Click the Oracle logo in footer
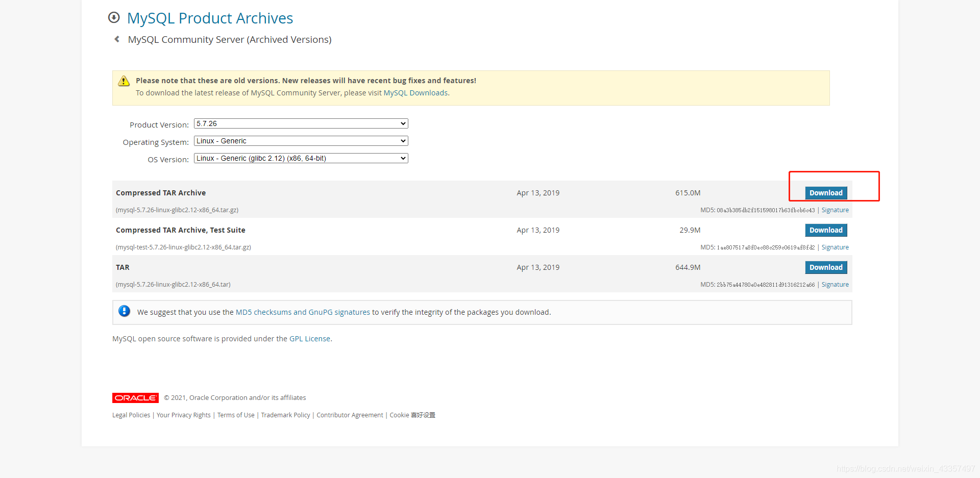This screenshot has height=478, width=980. point(135,398)
